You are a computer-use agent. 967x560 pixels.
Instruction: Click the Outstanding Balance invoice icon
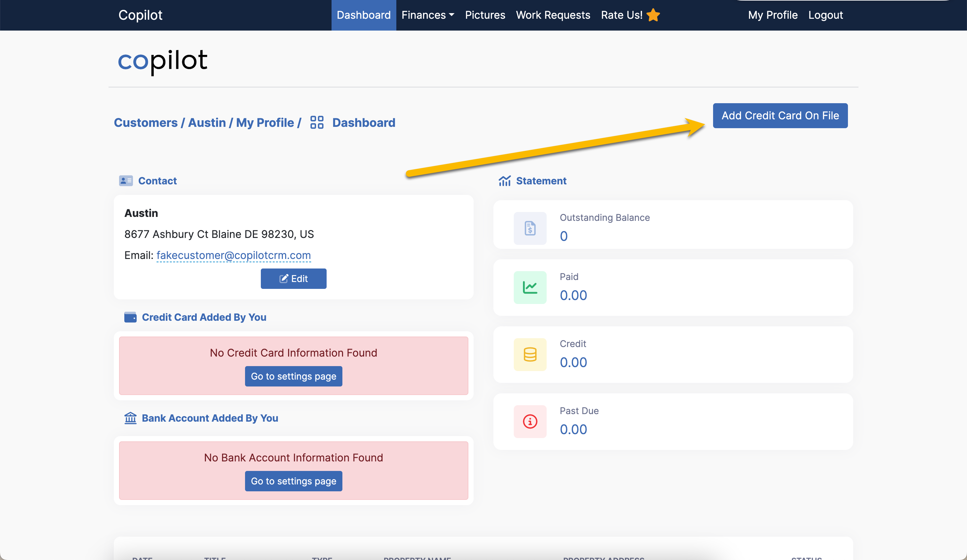[530, 228]
